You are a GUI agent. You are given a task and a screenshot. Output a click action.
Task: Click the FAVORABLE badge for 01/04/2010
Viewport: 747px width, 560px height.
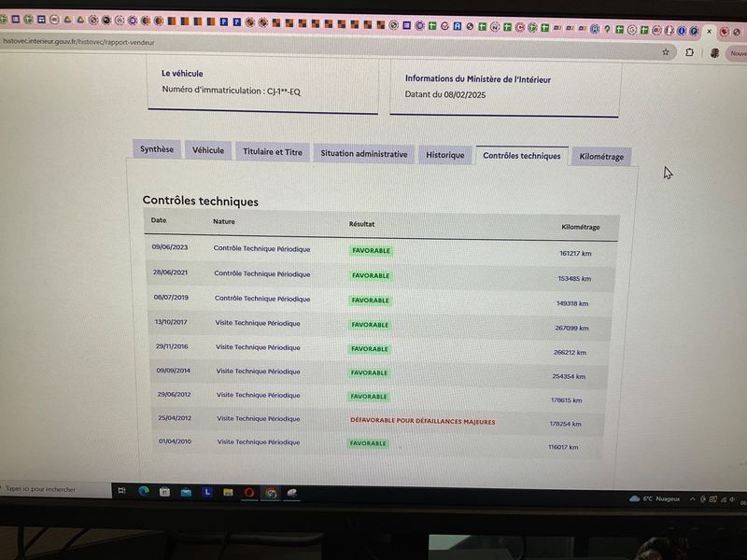click(x=368, y=443)
